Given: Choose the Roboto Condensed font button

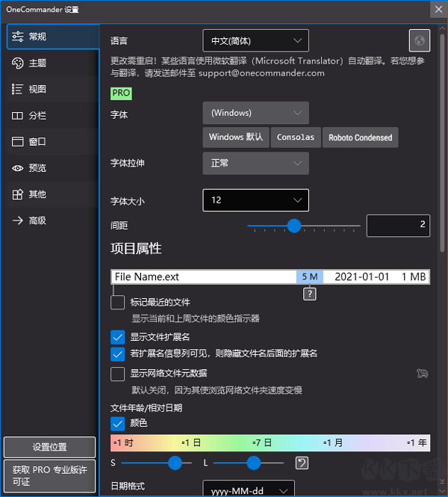Looking at the screenshot, I should point(361,138).
